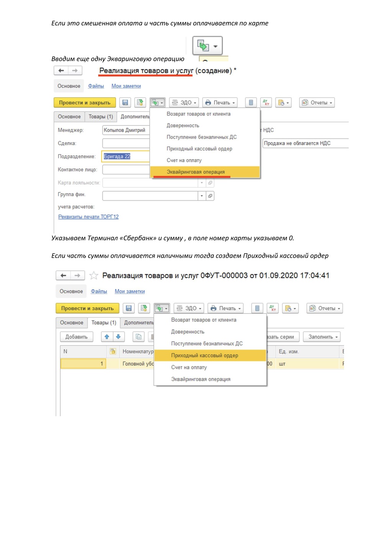The width and height of the screenshot is (392, 555).
Task: Open the Файлы link in the creation form
Action: (96, 86)
